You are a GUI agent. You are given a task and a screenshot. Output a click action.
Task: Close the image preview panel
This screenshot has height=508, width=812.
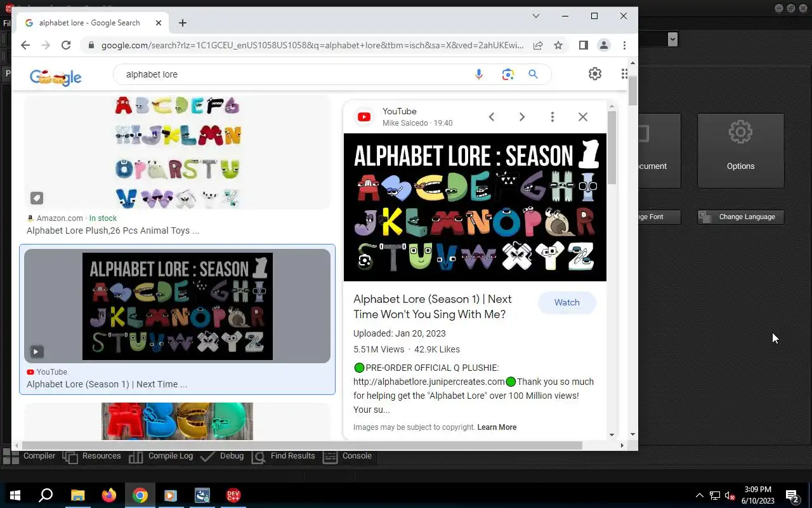click(583, 117)
